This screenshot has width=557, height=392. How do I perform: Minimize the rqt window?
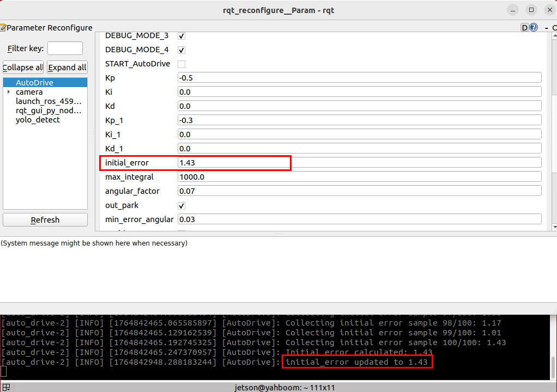click(x=513, y=10)
